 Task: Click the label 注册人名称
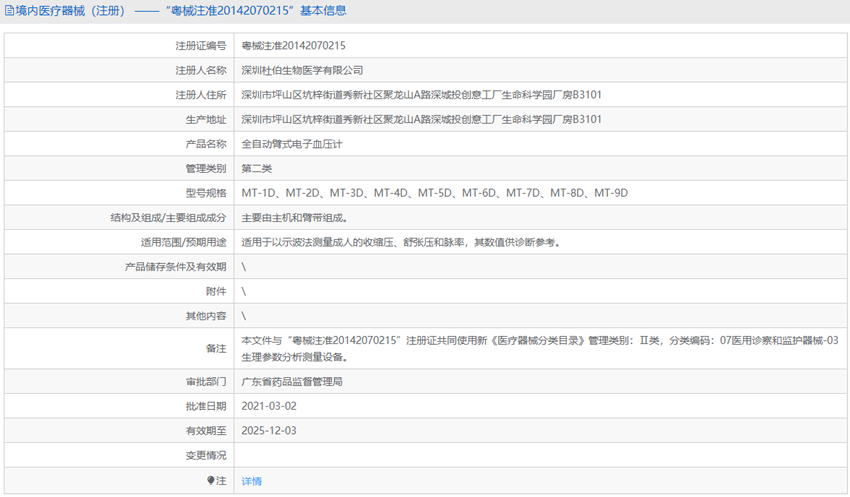pyautogui.click(x=201, y=70)
